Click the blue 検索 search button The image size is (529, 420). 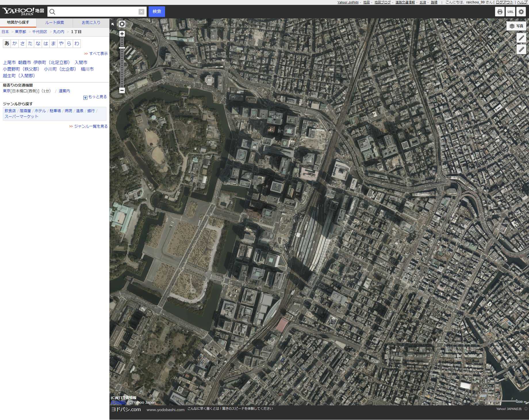pyautogui.click(x=157, y=11)
